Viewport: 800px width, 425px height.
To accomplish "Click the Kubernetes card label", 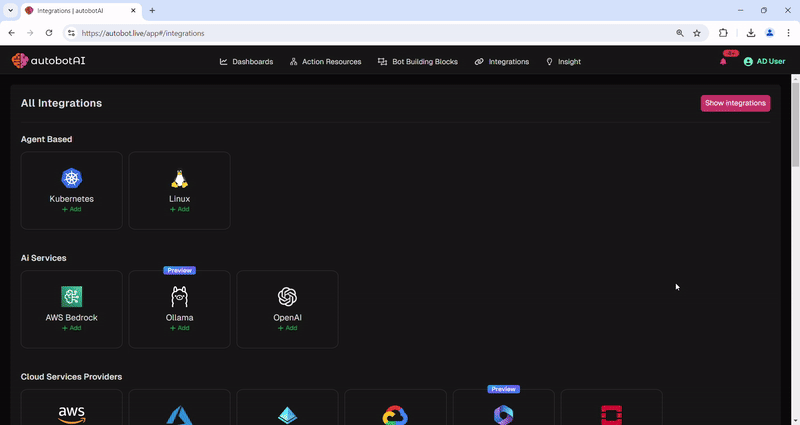I will click(71, 199).
